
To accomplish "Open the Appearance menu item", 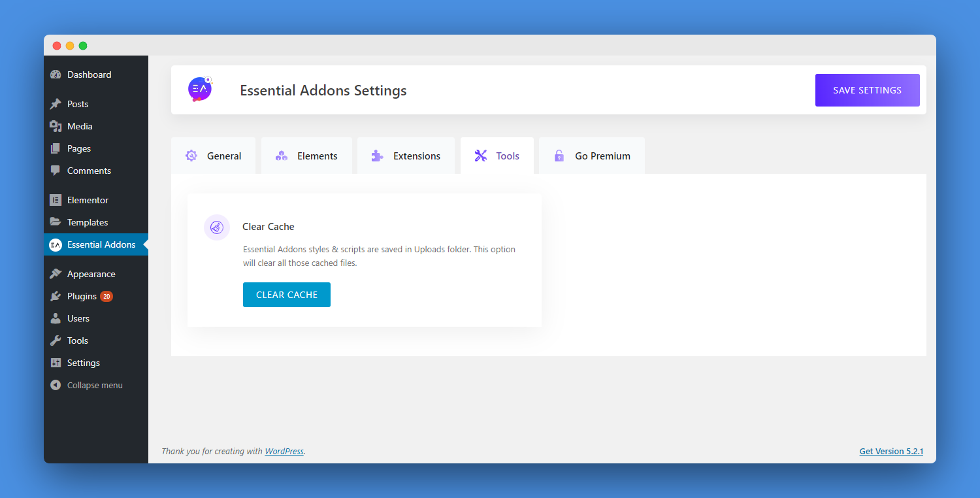I will coord(96,274).
